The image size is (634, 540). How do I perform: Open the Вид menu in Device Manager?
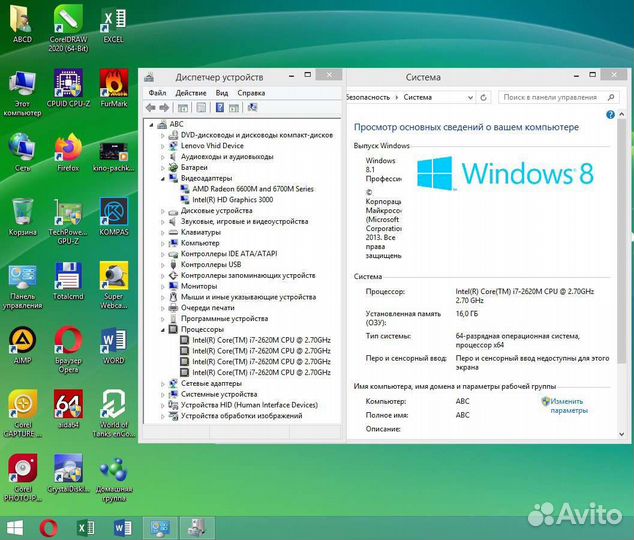(x=222, y=93)
